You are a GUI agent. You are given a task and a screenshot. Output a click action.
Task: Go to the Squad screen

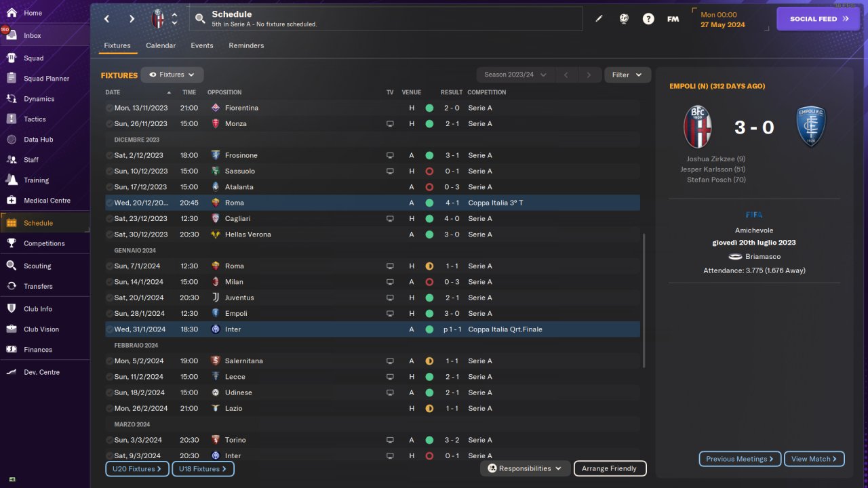pos(45,58)
